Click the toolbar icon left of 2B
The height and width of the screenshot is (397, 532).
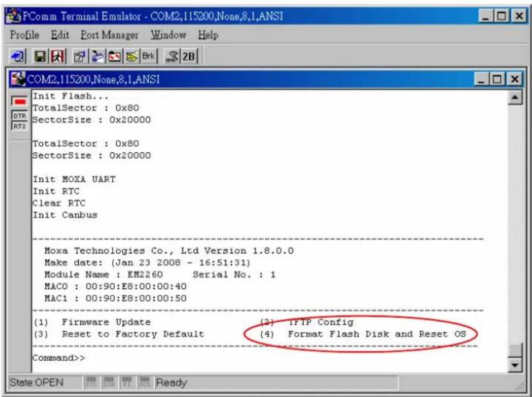(172, 56)
